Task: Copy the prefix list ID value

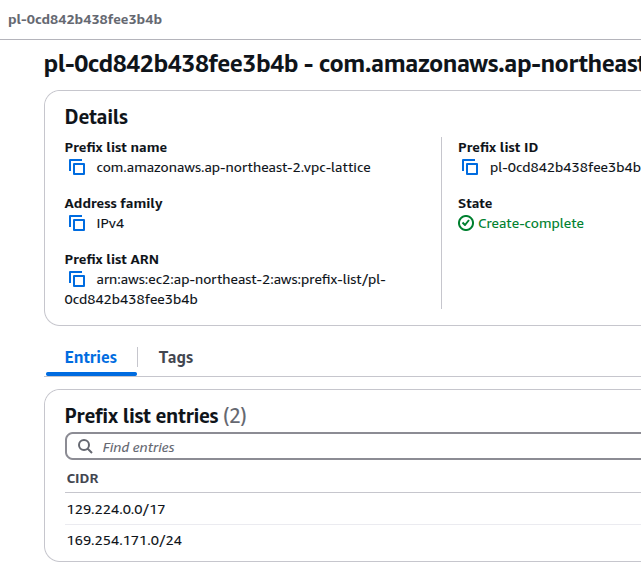Action: (x=470, y=168)
